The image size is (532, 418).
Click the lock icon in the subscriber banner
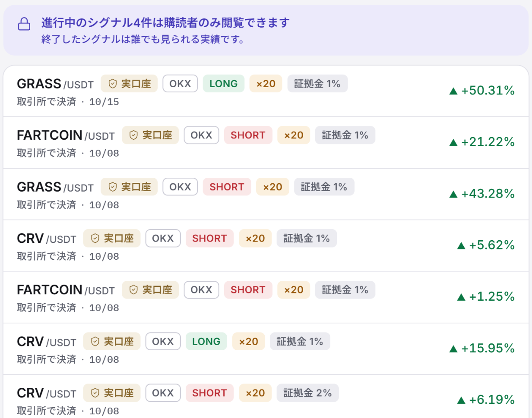tap(24, 23)
